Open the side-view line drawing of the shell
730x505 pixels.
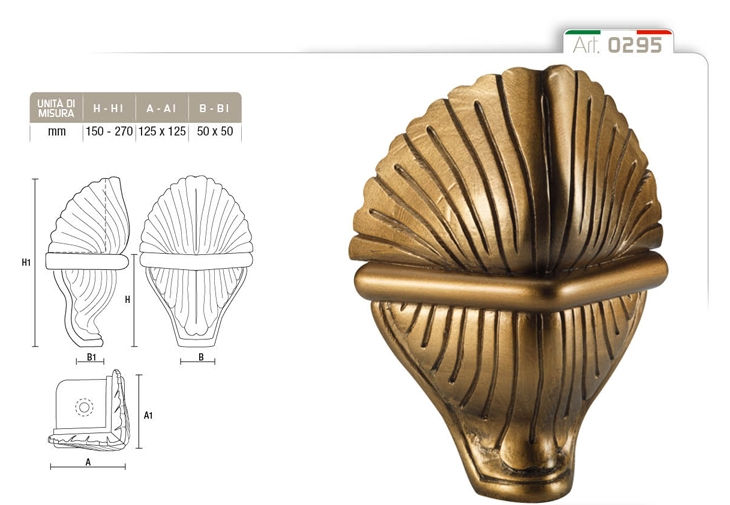click(87, 262)
